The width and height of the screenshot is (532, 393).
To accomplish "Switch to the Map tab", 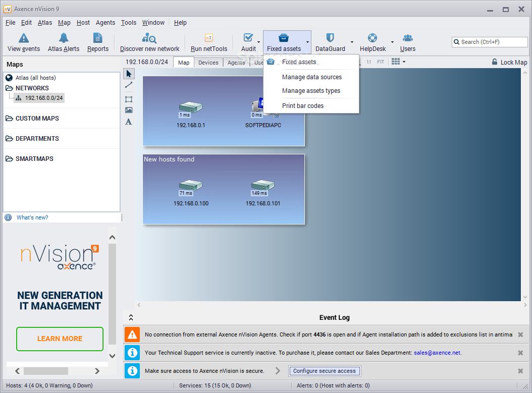I will click(184, 63).
